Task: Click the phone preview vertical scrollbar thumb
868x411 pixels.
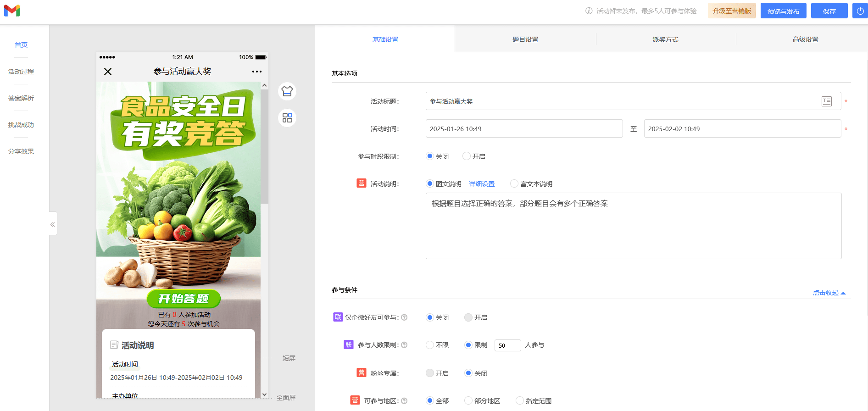Action: [x=264, y=147]
